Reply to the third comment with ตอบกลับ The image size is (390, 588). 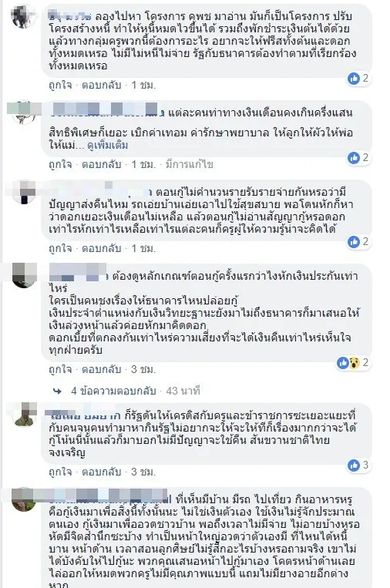pos(101,248)
